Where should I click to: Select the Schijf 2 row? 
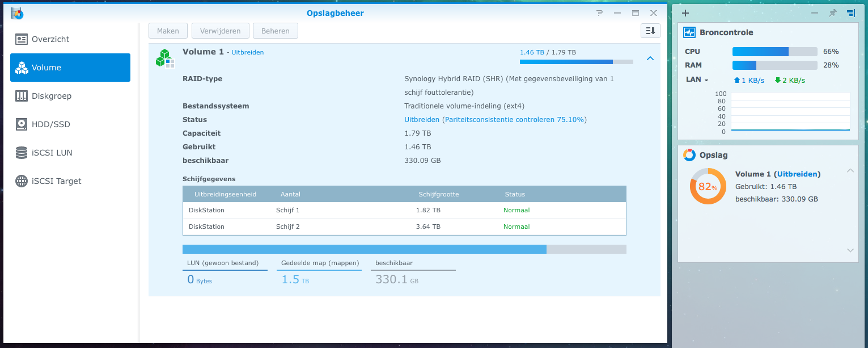tap(404, 227)
